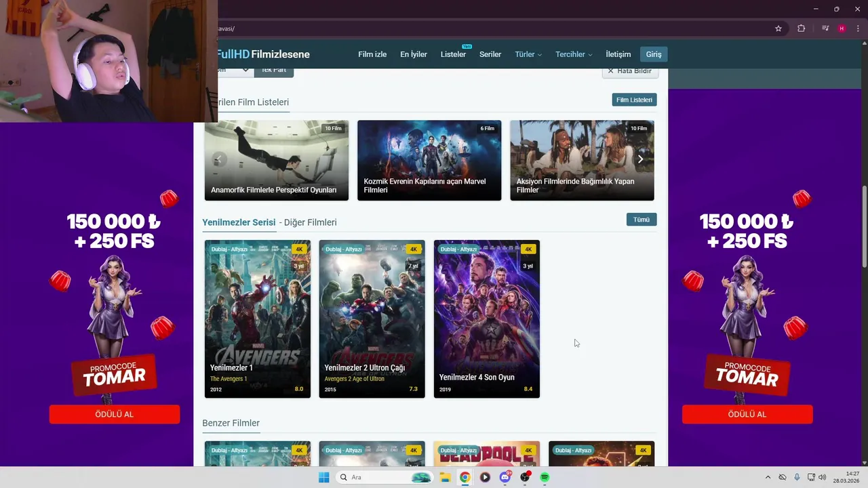Click the Windows taskbar search box Ara
The width and height of the screenshot is (868, 488).
click(x=384, y=477)
